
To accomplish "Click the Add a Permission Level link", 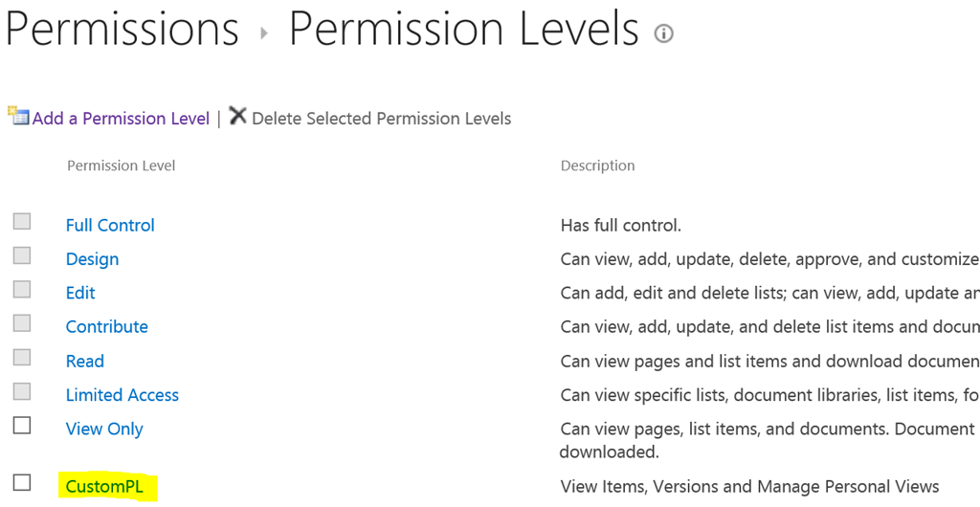I will (x=121, y=119).
